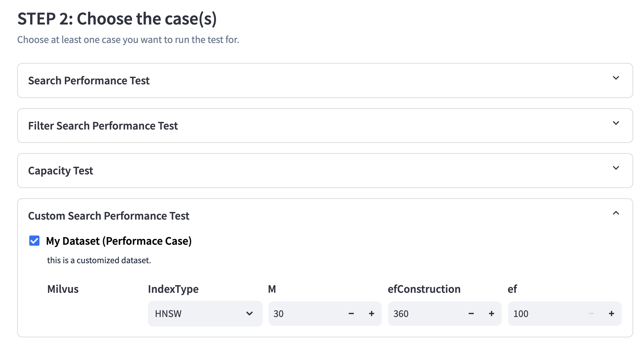Image resolution: width=644 pixels, height=345 pixels.
Task: Expand Search Performance Test chevron
Action: coord(616,78)
